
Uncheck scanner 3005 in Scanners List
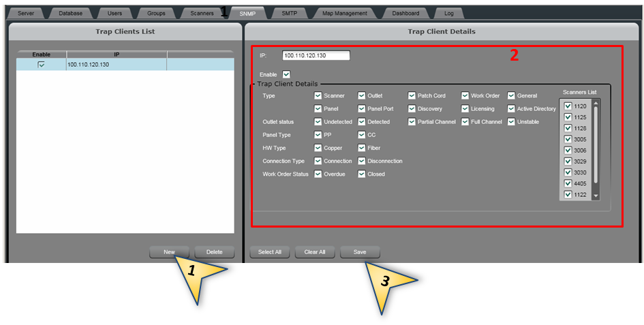point(568,140)
